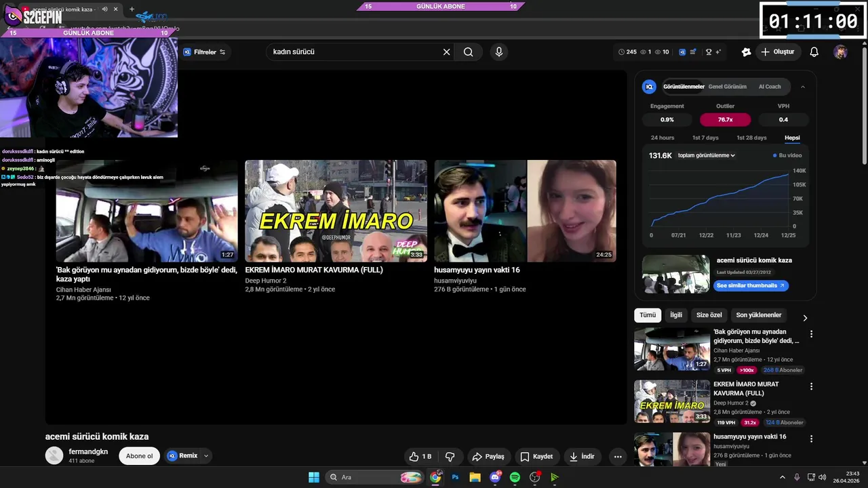
Task: Click the blue IQ icon in the top stats bar
Action: pos(682,52)
